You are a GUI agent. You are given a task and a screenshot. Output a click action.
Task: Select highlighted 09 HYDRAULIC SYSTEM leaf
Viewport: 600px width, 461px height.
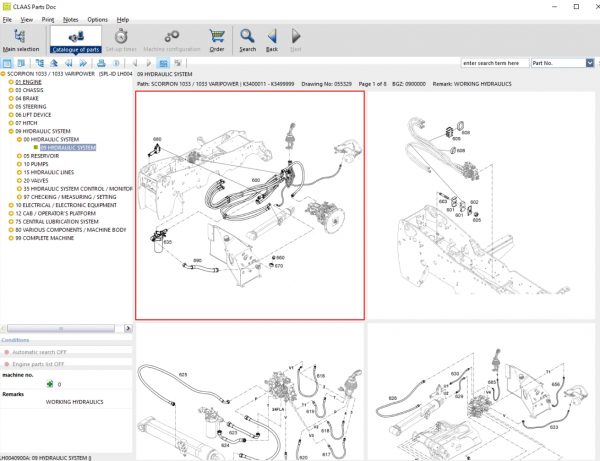68,148
